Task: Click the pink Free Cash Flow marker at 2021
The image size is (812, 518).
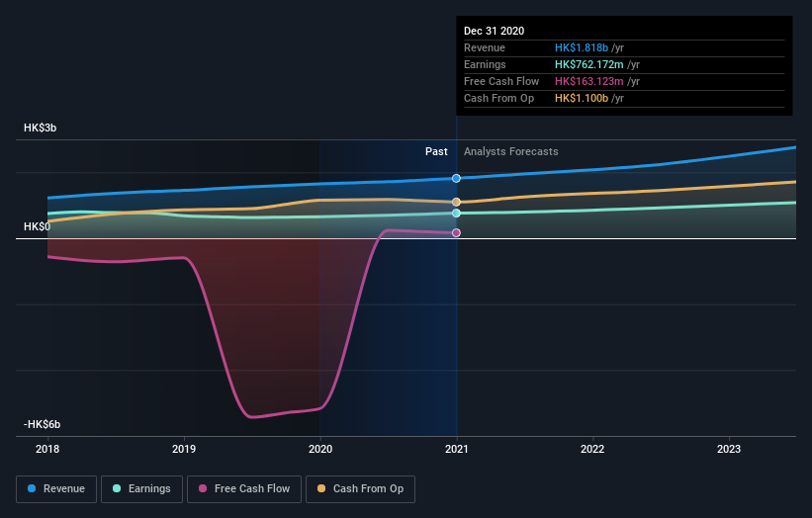Action: (456, 233)
